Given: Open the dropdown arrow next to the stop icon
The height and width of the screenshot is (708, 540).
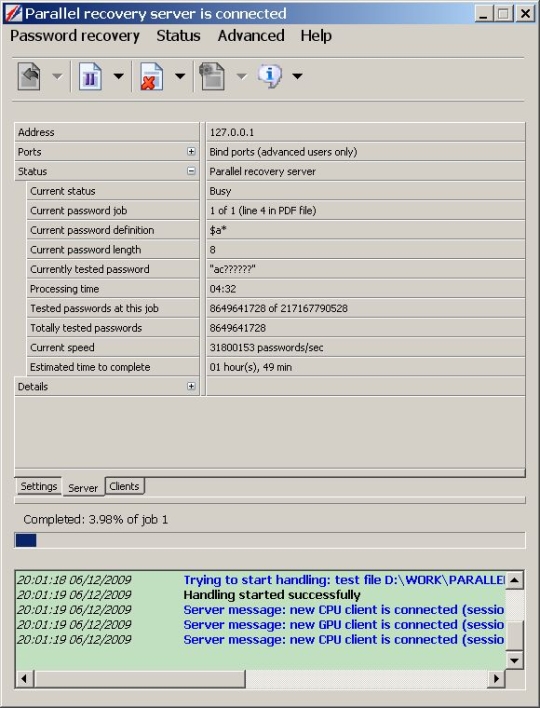Looking at the screenshot, I should tap(180, 76).
